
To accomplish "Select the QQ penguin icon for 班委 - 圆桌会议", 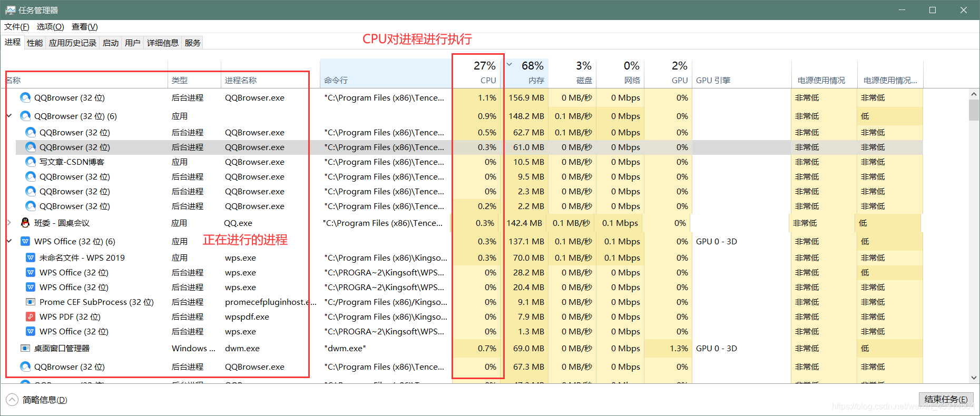I will click(x=25, y=223).
